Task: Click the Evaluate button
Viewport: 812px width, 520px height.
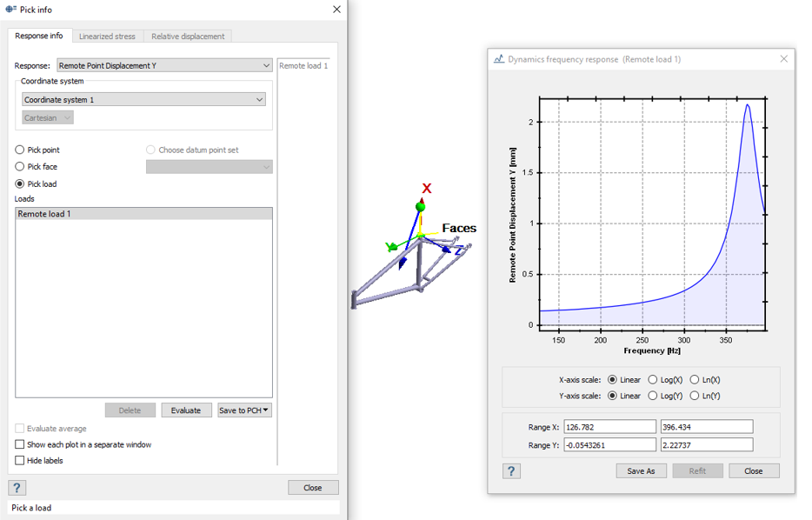Action: 186,410
